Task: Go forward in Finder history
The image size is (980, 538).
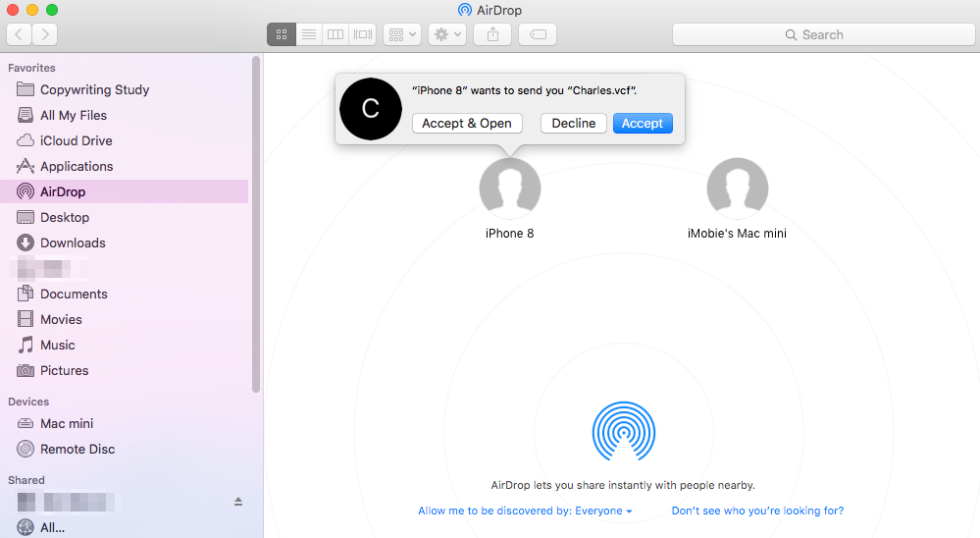Action: 45,34
